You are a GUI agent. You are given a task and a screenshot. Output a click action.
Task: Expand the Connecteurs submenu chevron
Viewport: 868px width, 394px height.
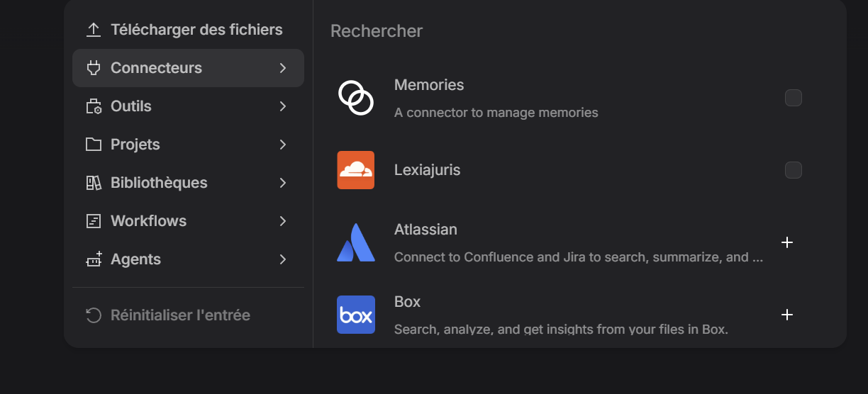283,68
